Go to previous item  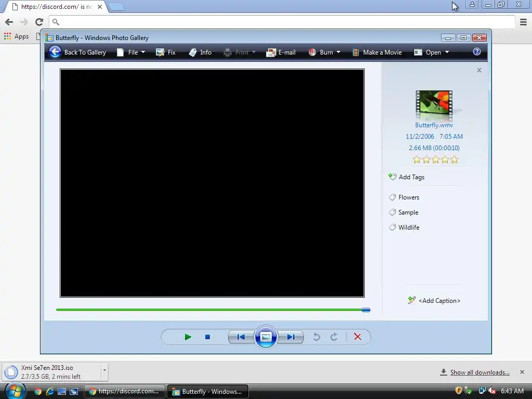tap(241, 337)
